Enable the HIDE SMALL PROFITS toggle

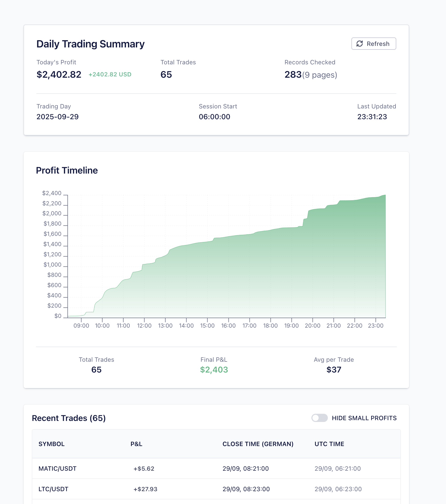coord(319,418)
